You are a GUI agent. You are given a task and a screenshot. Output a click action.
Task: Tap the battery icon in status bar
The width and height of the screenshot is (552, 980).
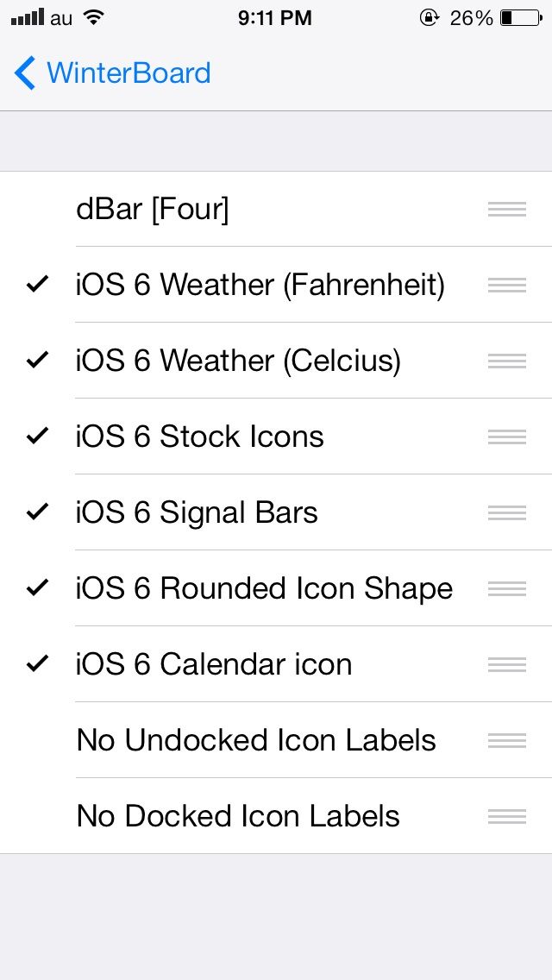coord(519,18)
